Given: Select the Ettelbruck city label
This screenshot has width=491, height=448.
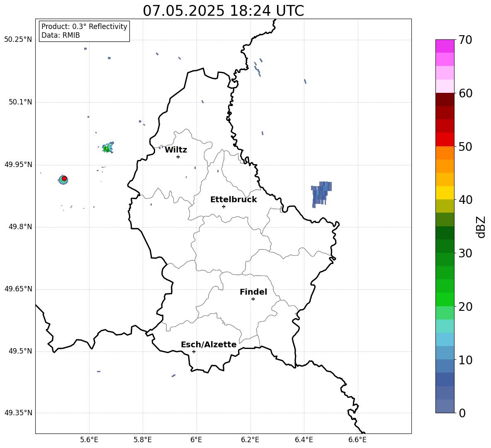Looking at the screenshot, I should tap(233, 200).
